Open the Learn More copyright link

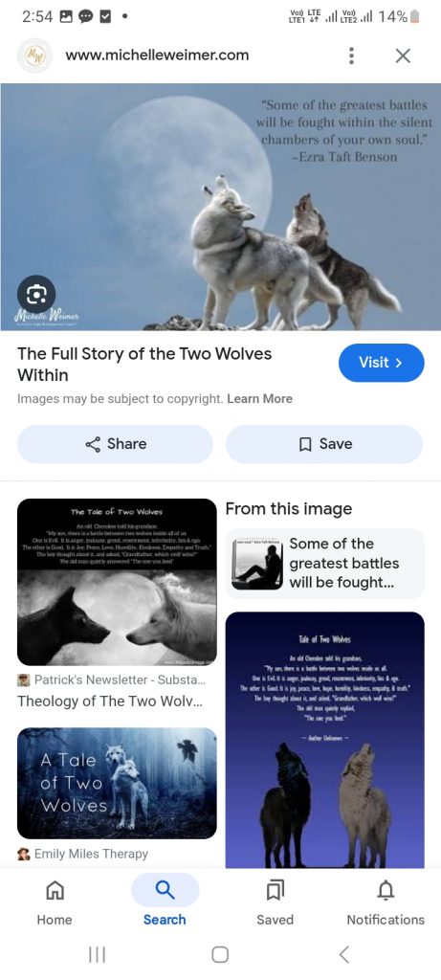point(259,399)
